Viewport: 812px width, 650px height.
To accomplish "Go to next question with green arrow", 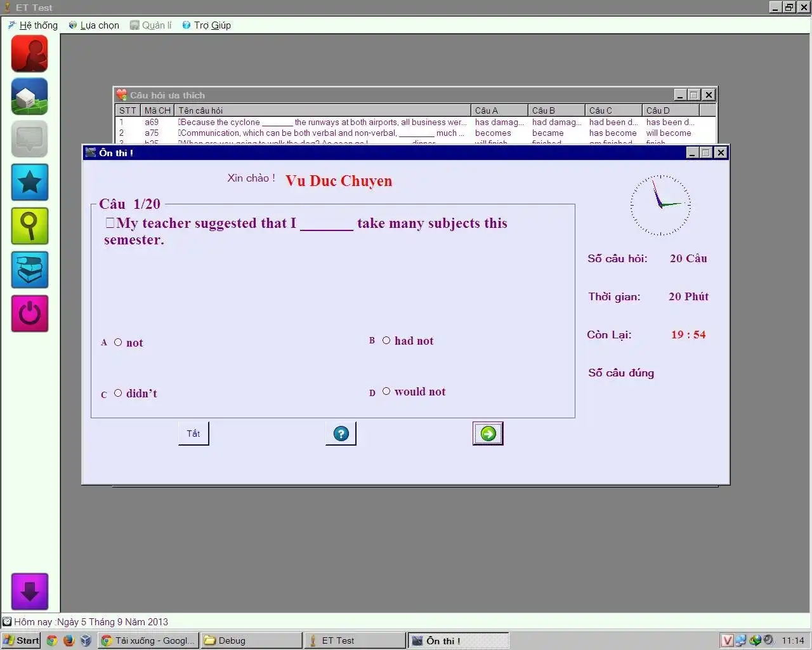I will 488,434.
